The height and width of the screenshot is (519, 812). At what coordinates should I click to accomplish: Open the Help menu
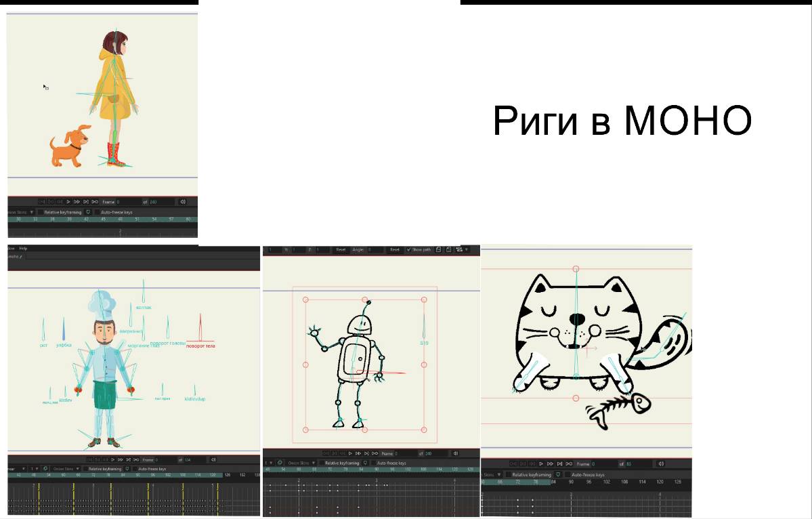tap(23, 249)
